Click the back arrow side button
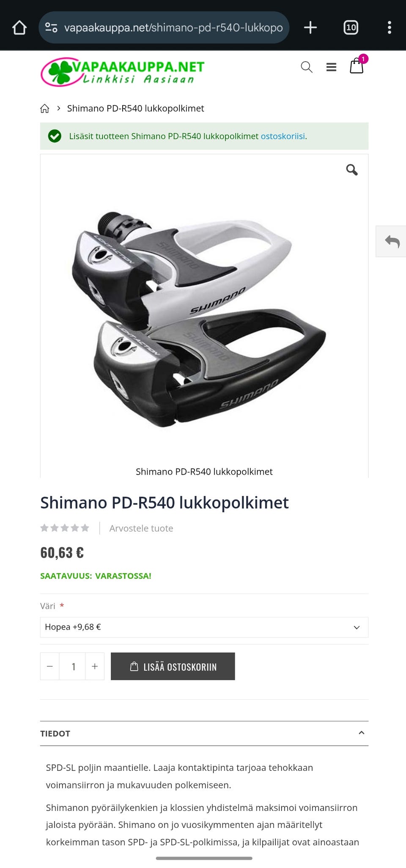This screenshot has width=406, height=868. pyautogui.click(x=391, y=241)
